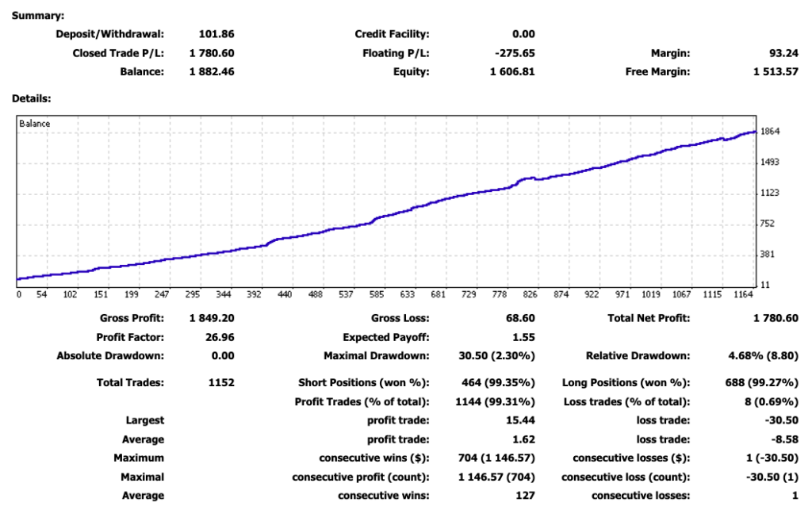Click the 1864 mark on chart axis
This screenshot has width=812, height=506.
pos(770,132)
